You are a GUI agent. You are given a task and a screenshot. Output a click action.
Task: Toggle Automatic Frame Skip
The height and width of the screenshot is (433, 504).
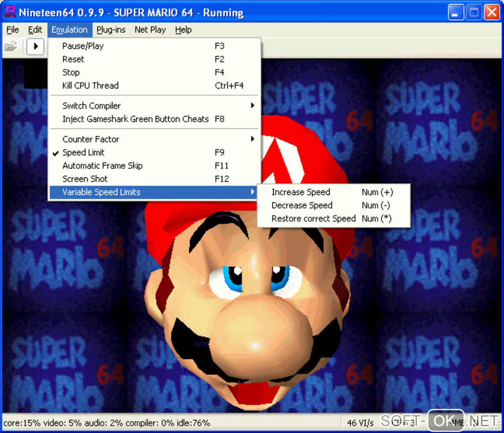[x=154, y=165]
